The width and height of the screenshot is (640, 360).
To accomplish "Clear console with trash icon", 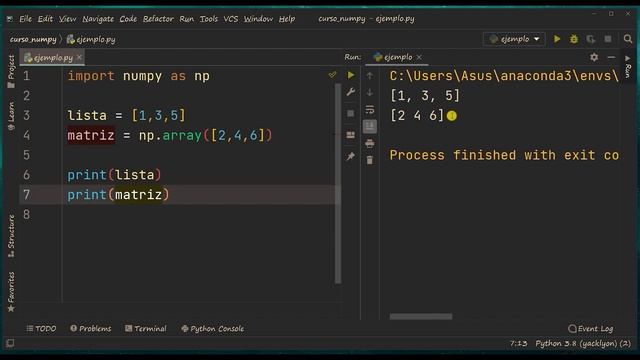I will pos(370,160).
